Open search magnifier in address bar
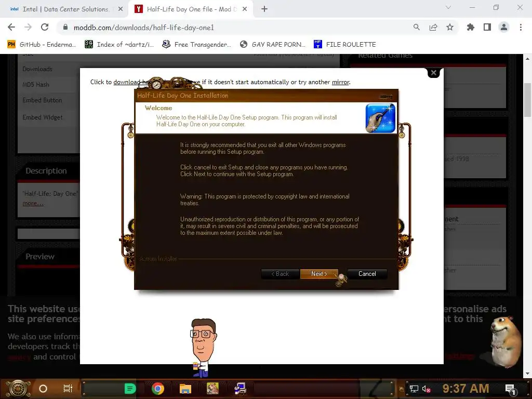This screenshot has height=399, width=532. coord(416,27)
